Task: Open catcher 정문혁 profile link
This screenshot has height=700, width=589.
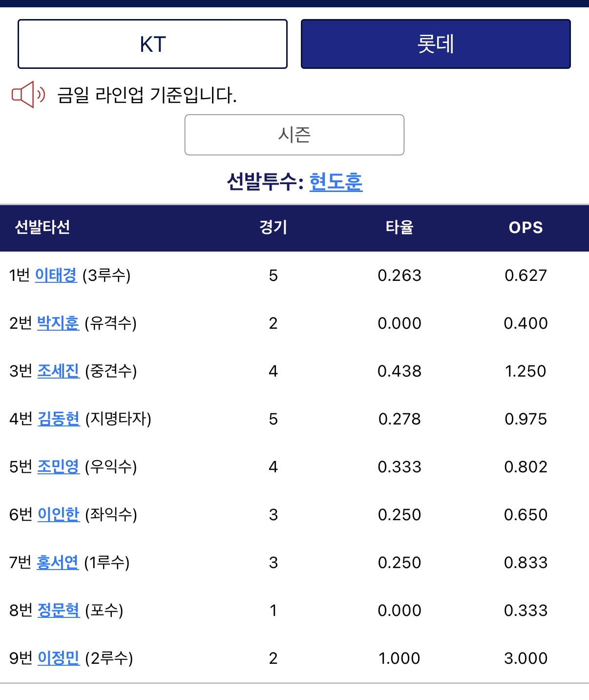Action: [59, 610]
